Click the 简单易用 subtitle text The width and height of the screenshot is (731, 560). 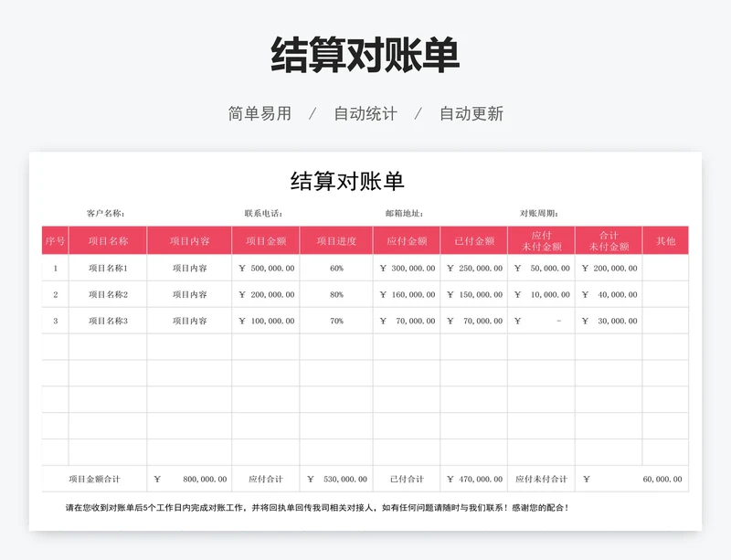(260, 113)
